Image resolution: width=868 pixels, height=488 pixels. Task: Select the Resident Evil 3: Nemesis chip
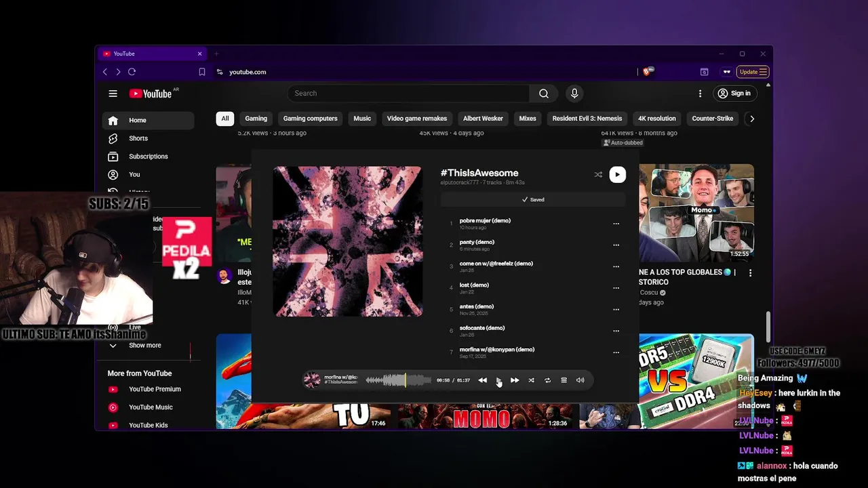click(587, 119)
